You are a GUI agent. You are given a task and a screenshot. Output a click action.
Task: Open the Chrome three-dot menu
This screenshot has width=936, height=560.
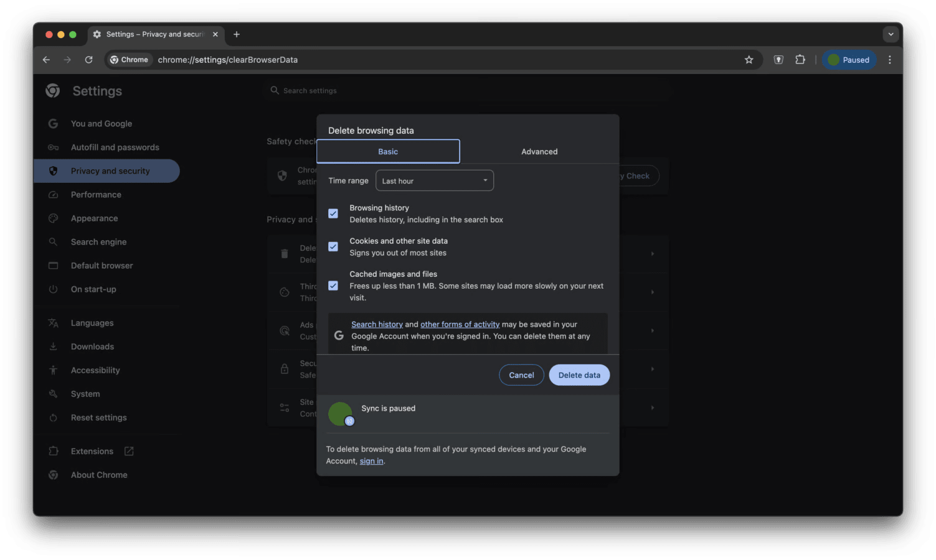889,60
